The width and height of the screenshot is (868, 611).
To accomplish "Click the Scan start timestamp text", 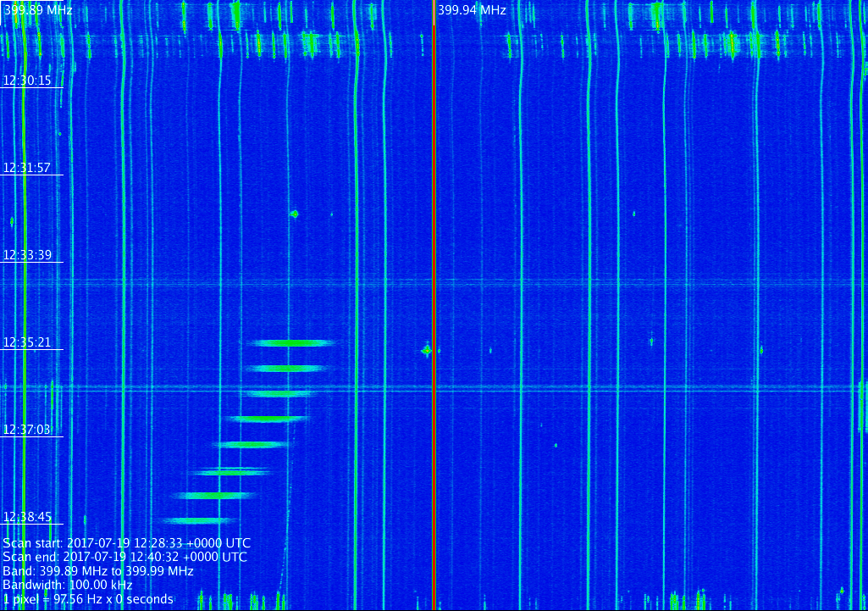I will click(126, 543).
